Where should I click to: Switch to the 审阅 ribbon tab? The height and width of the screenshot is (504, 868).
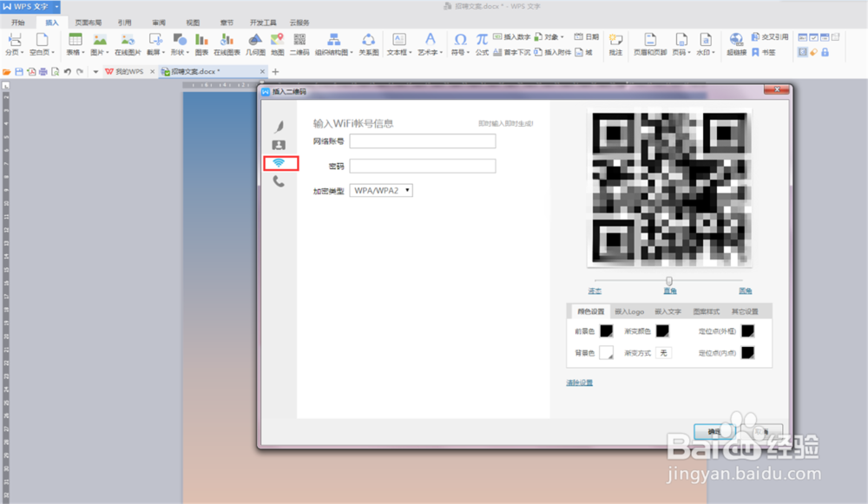click(159, 23)
